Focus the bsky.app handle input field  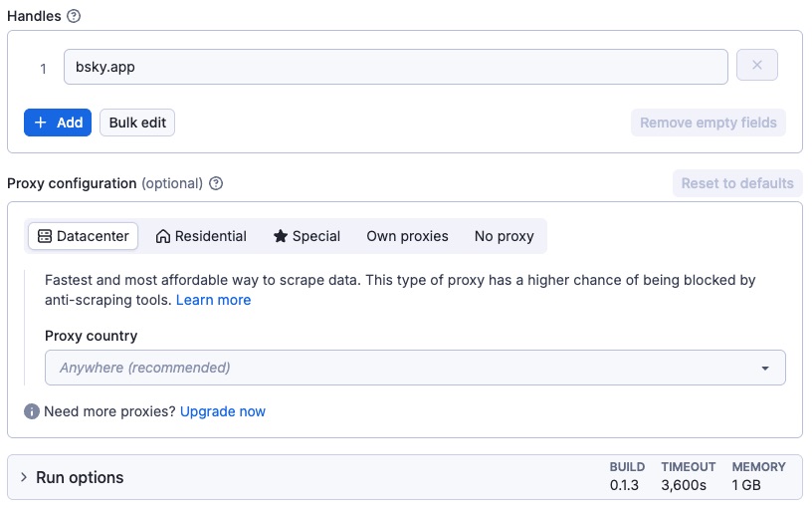click(x=395, y=67)
